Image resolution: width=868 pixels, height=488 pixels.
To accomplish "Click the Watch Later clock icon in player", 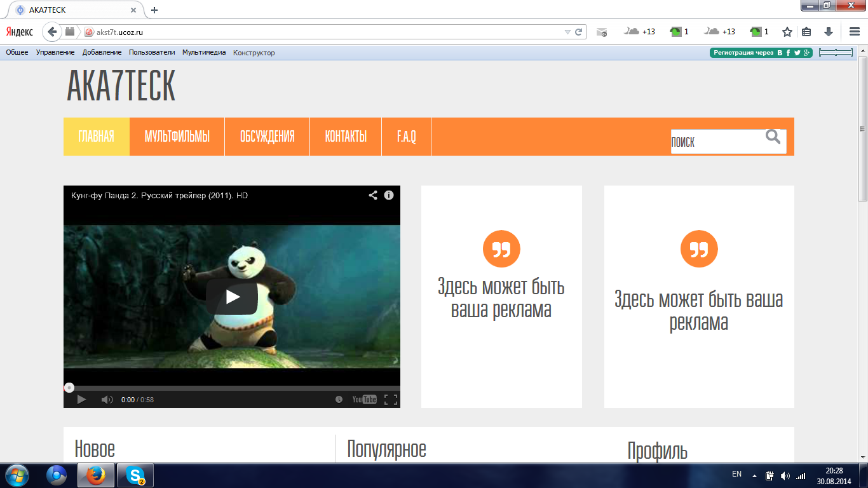I will 339,400.
